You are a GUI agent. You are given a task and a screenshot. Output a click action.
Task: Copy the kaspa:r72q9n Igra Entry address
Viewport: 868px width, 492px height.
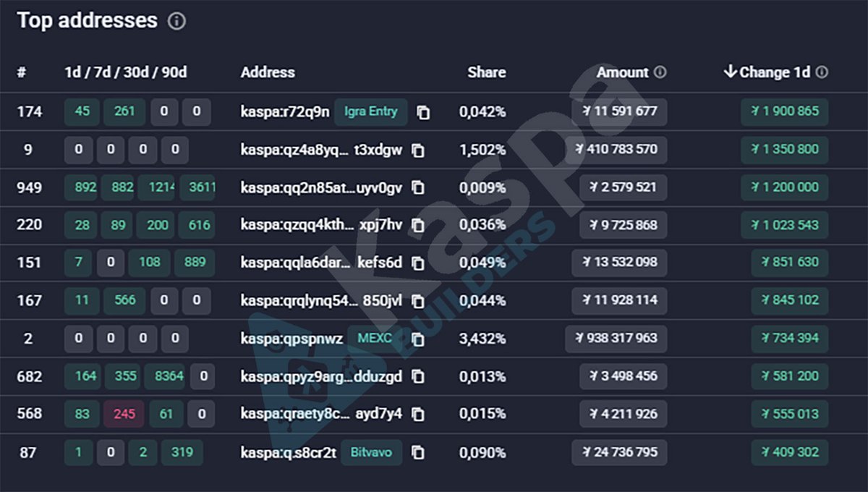coord(423,112)
